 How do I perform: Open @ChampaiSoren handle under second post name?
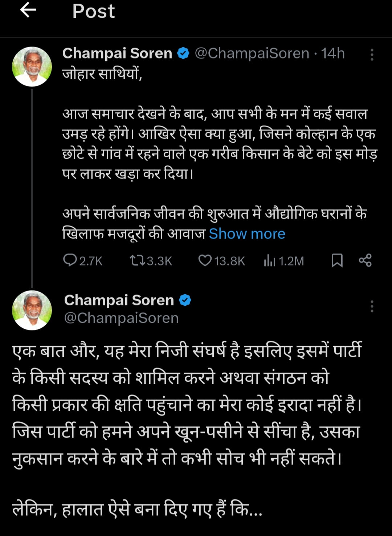(x=121, y=318)
